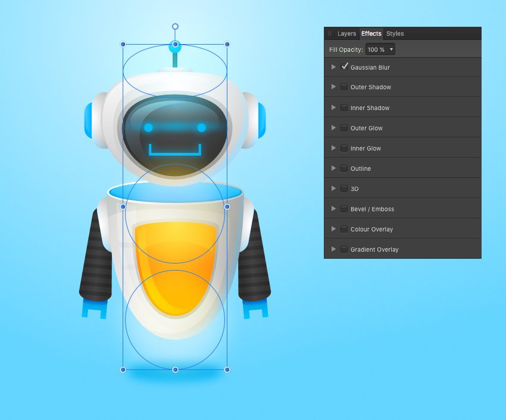
Task: Open the Fill Opacity dropdown arrow
Action: [x=391, y=49]
